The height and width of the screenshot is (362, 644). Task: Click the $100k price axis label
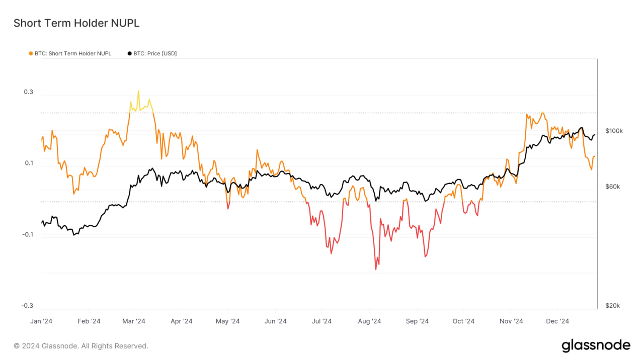(x=614, y=131)
